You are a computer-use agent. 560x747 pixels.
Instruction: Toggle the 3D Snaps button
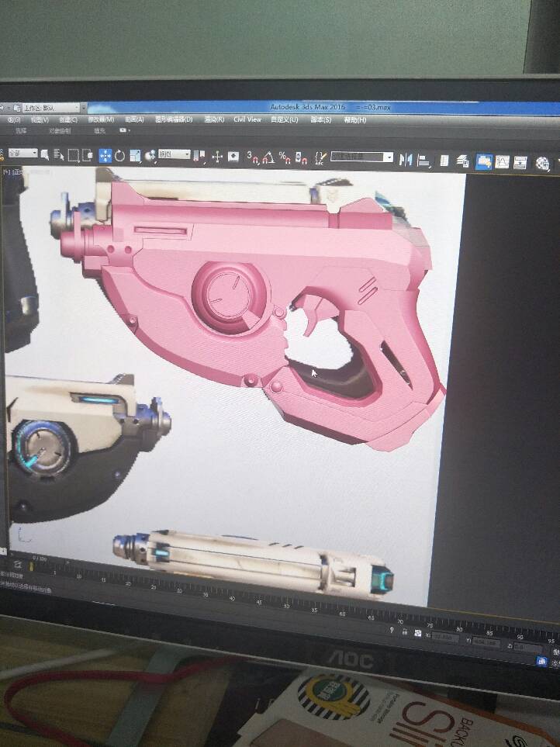click(252, 157)
